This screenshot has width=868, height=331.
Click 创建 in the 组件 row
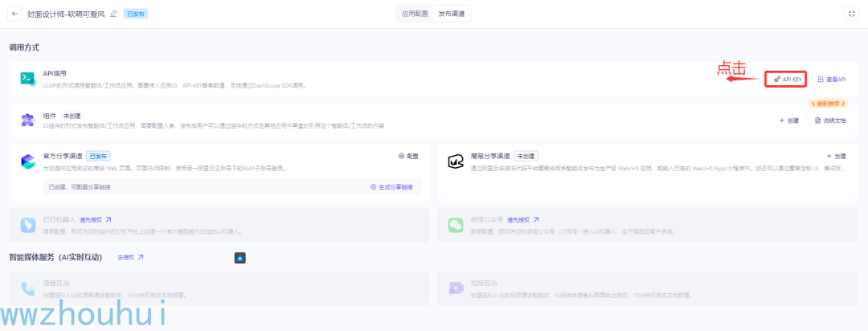point(789,121)
